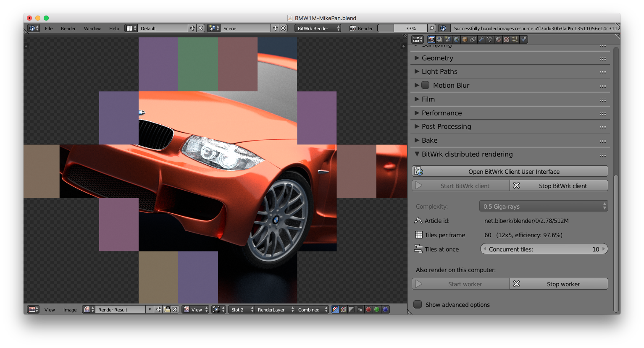644x348 pixels.
Task: Open the Object properties cube tab
Action: point(465,39)
